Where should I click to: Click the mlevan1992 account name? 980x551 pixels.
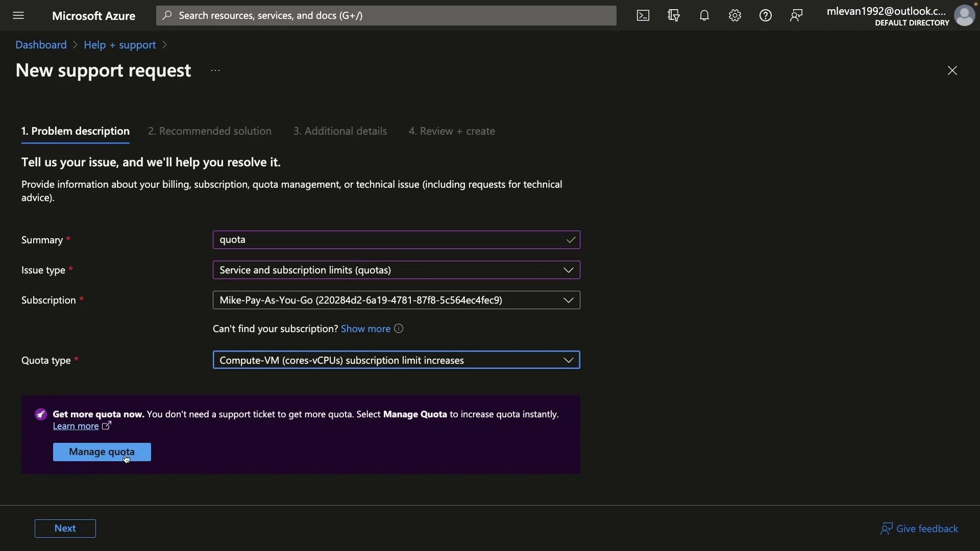coord(887,11)
